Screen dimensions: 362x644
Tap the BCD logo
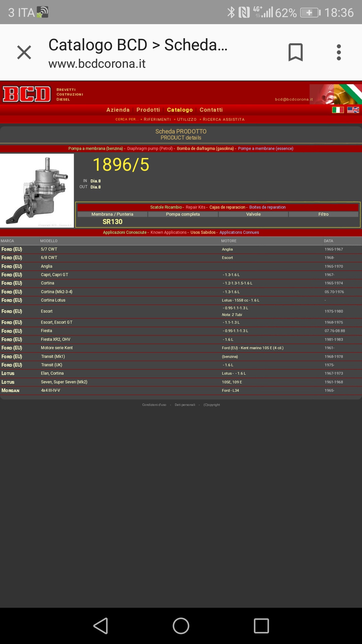coord(27,94)
